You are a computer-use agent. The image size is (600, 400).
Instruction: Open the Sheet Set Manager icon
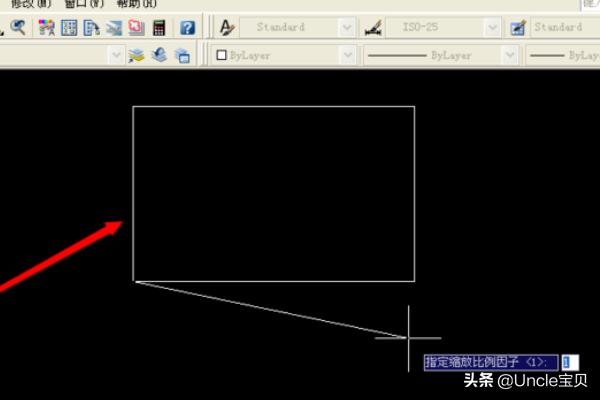click(114, 28)
